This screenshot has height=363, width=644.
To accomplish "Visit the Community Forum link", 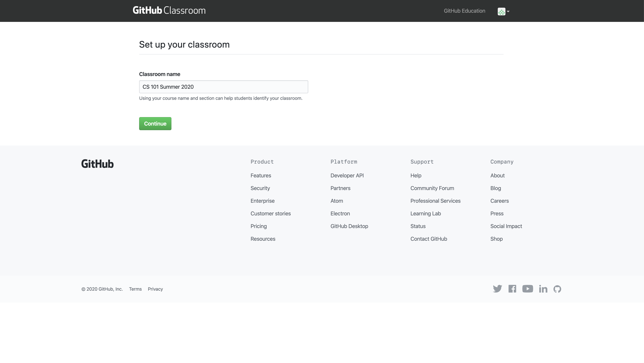I will [x=432, y=188].
